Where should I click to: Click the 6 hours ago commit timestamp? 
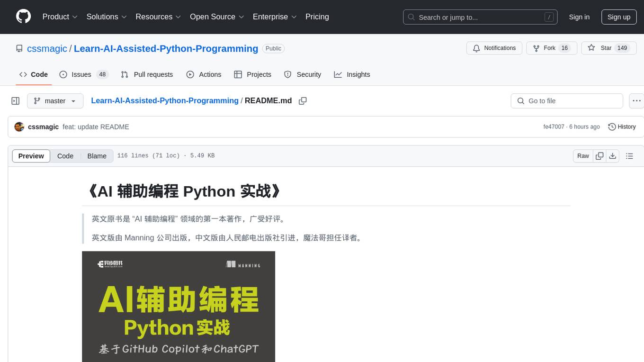(584, 127)
